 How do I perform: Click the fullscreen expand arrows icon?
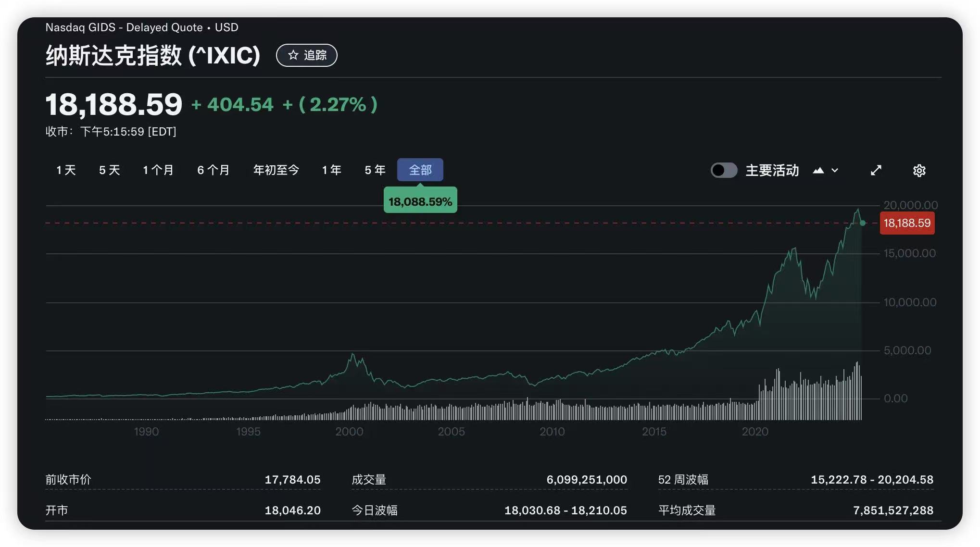click(x=876, y=170)
